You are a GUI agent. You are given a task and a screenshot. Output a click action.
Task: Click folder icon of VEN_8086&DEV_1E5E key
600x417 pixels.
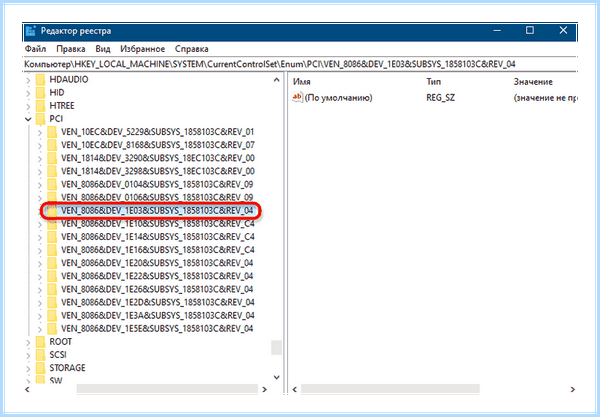click(52, 328)
